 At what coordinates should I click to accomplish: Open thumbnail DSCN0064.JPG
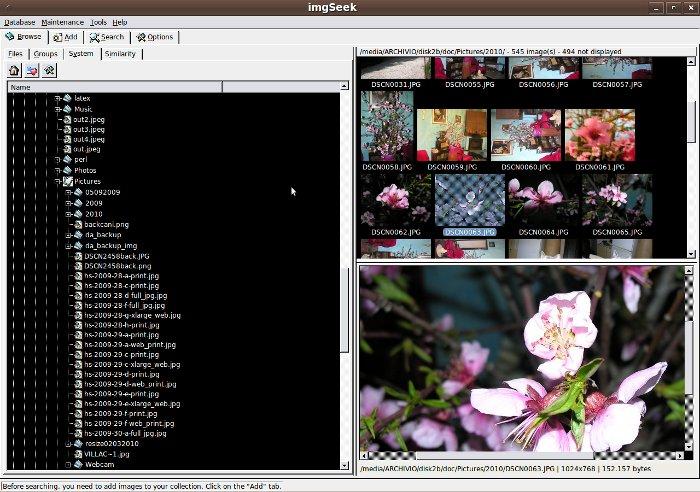point(543,200)
